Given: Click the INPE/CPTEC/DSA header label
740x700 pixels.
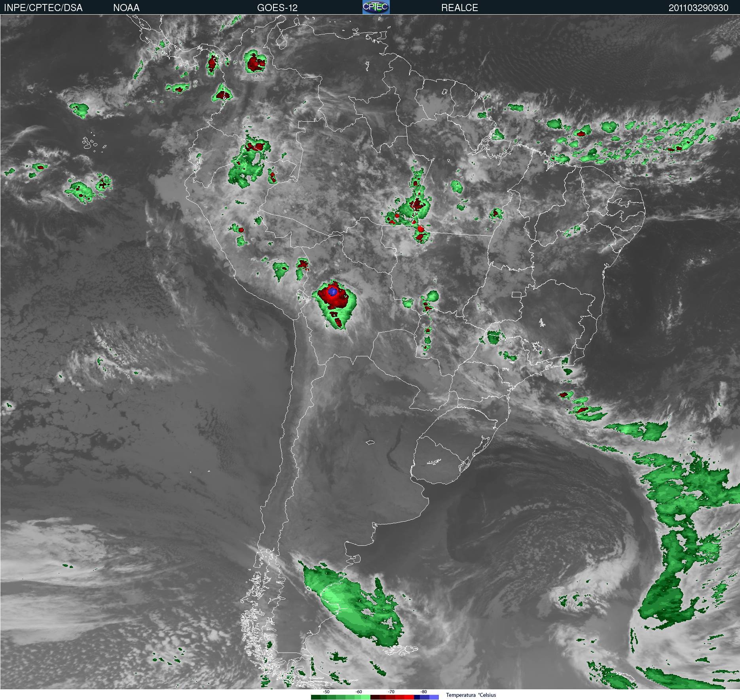Looking at the screenshot, I should tap(43, 8).
